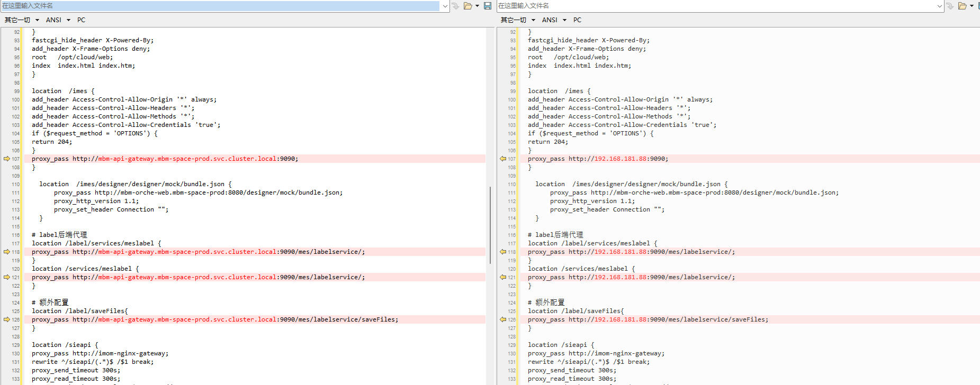980x385 pixels.
Task: Copy line 118 to left via right gutter arrow
Action: click(x=503, y=252)
